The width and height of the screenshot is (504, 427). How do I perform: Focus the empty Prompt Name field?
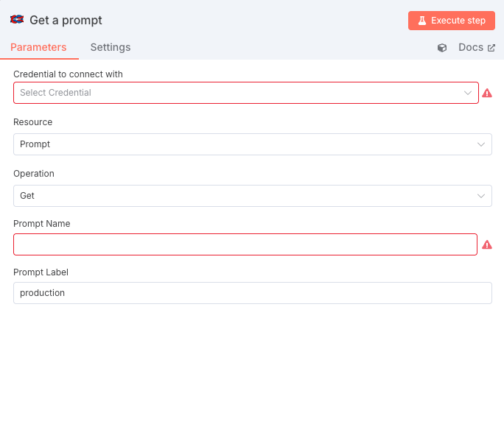tap(245, 244)
